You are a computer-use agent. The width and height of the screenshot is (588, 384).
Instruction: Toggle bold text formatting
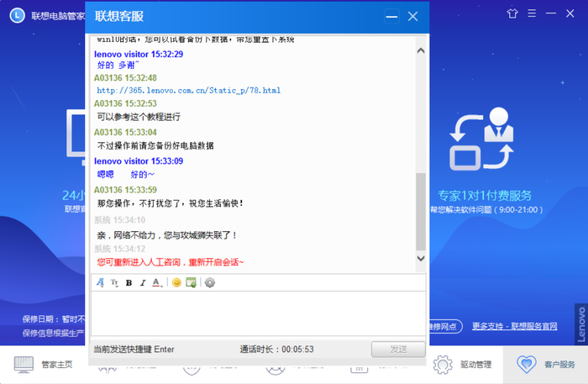pyautogui.click(x=129, y=282)
